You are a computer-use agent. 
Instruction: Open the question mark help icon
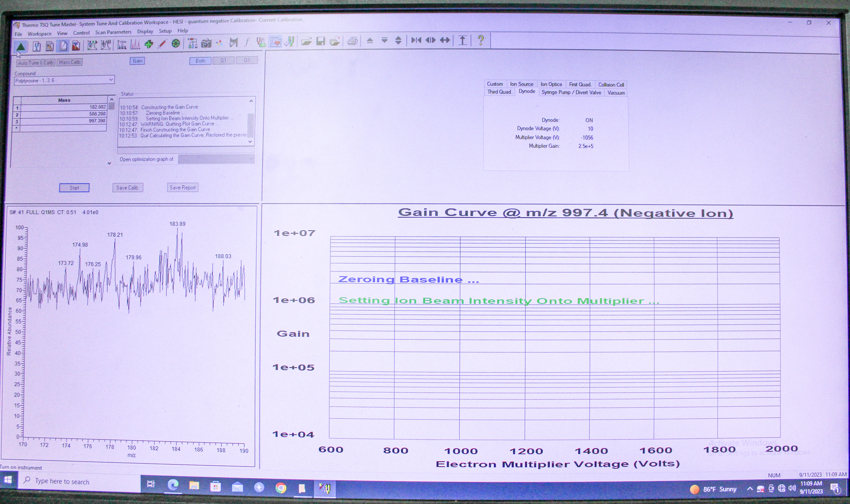click(x=481, y=40)
